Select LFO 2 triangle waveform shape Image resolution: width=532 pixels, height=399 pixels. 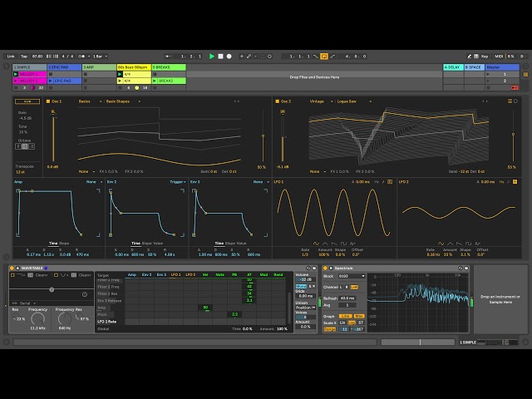point(450,244)
